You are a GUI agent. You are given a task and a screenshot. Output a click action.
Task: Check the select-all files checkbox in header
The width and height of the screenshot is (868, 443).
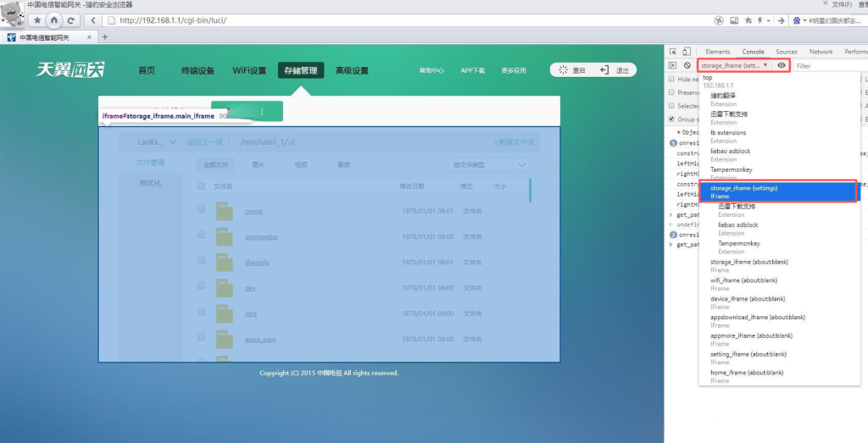click(202, 186)
